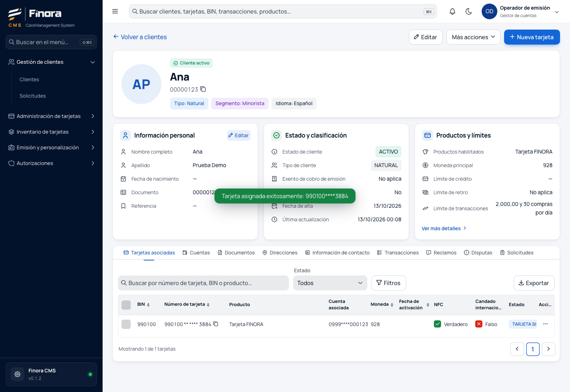This screenshot has height=392, width=570.
Task: Click Nueva tarjeta button
Action: pyautogui.click(x=532, y=37)
